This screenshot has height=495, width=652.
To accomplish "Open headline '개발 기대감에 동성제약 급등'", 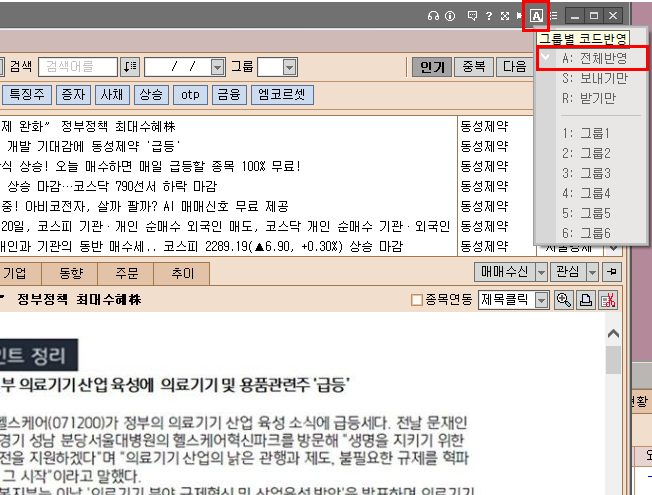I will pos(94,146).
